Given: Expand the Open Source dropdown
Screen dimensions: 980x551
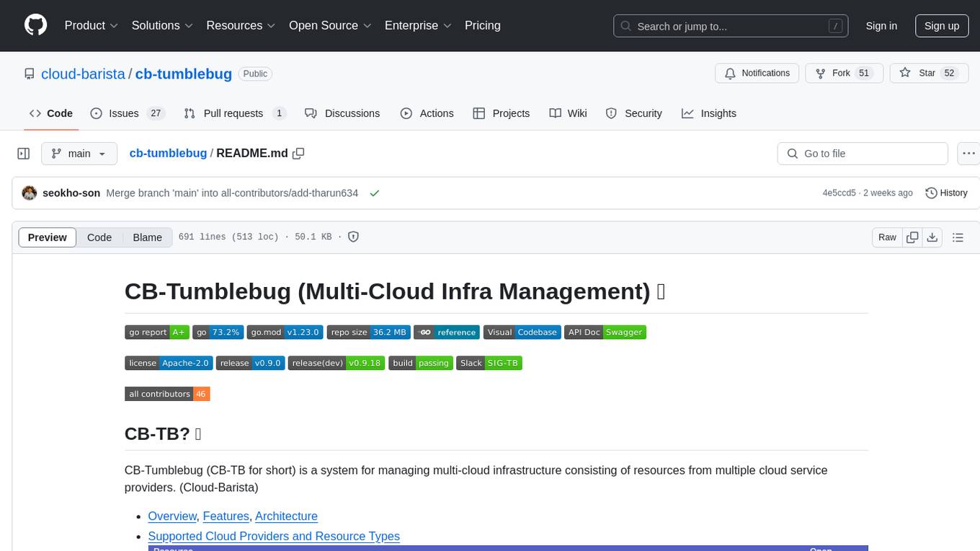Looking at the screenshot, I should pos(330,25).
